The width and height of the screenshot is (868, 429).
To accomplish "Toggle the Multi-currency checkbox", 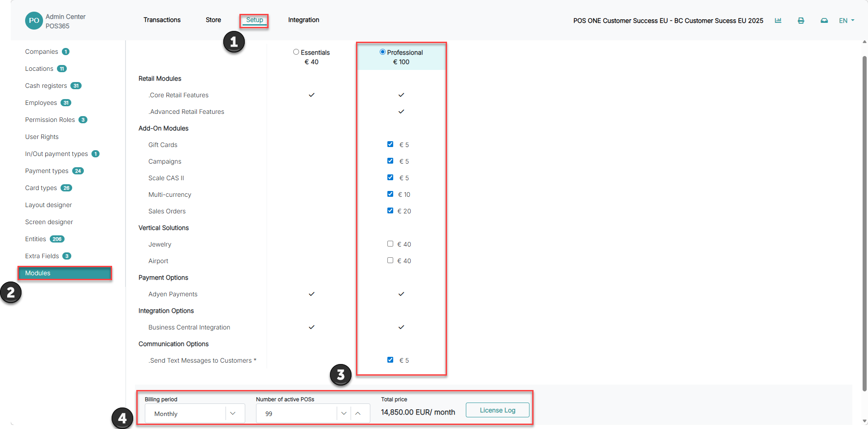I will tap(390, 194).
